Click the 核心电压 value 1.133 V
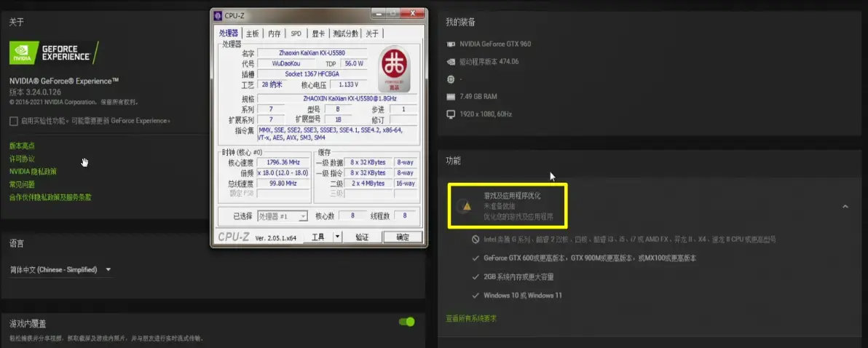 point(348,84)
